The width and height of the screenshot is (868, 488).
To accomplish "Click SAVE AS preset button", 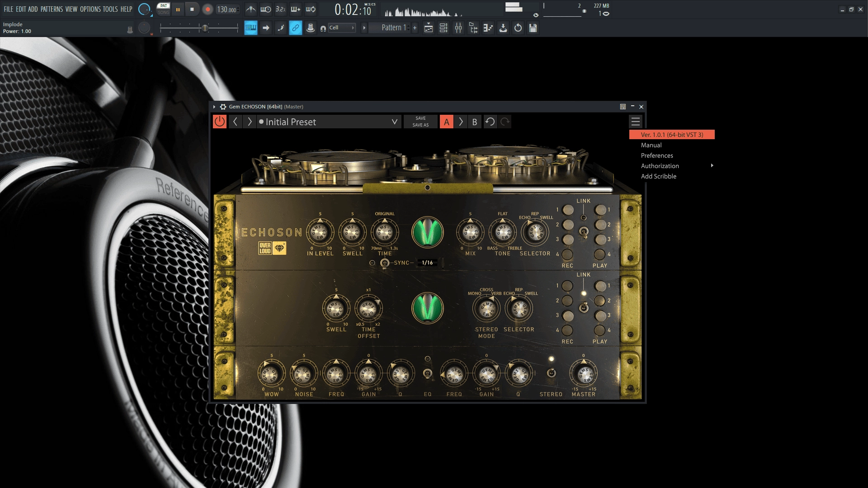I will [420, 125].
